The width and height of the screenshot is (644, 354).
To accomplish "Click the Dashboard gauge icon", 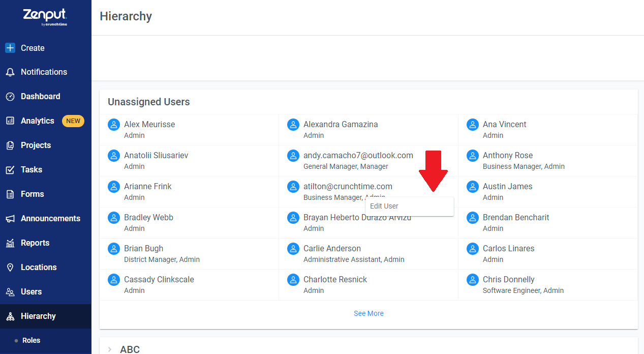I will (x=10, y=97).
